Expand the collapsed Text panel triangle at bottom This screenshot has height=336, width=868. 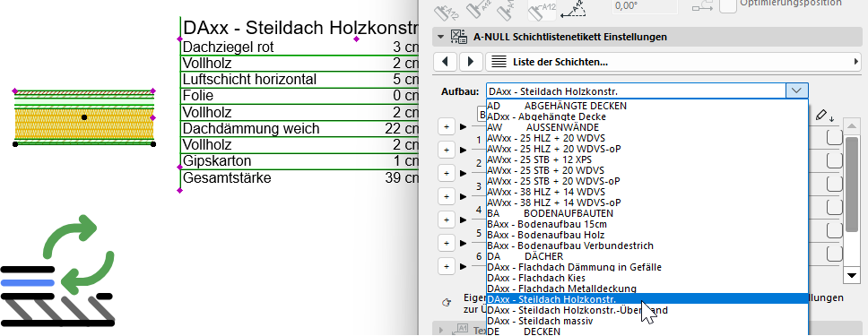440,331
